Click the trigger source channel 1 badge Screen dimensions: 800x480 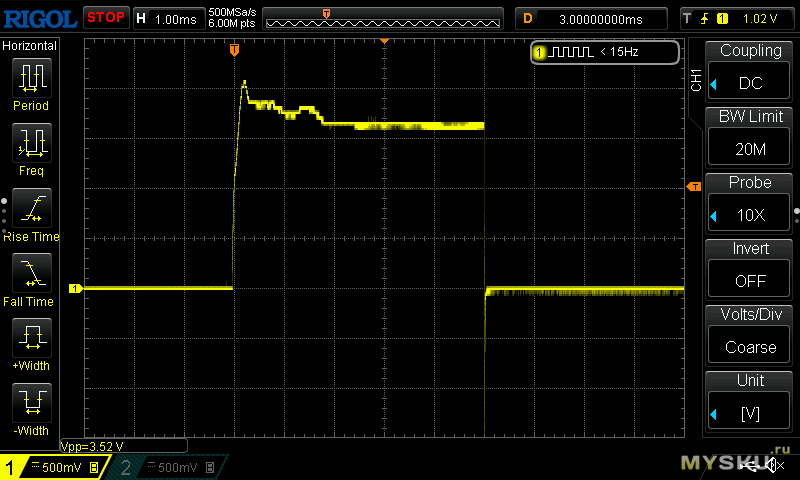[x=722, y=19]
